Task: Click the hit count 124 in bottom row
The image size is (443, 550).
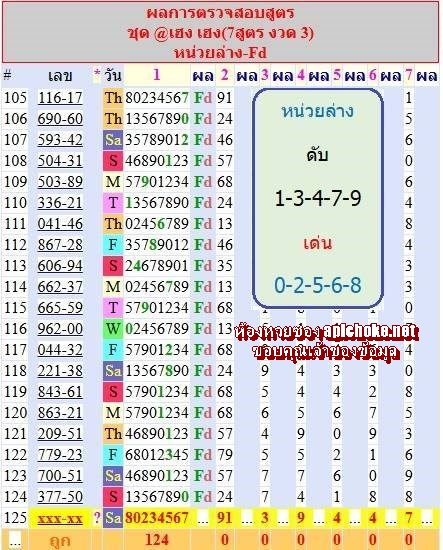Action: coord(156,539)
